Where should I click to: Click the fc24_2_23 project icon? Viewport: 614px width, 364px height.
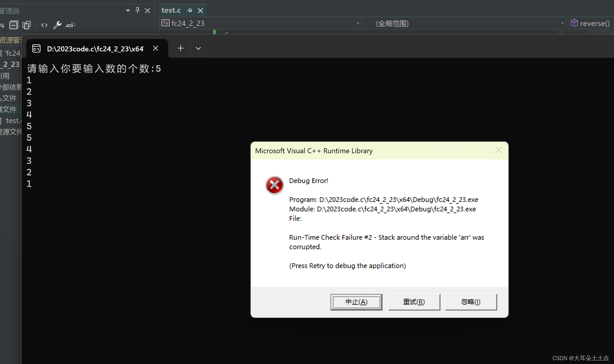click(x=165, y=23)
